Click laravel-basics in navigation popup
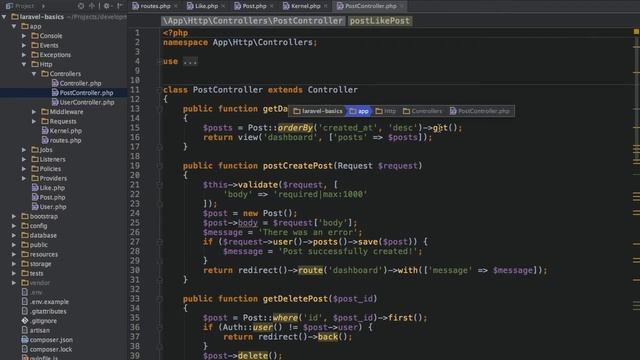640x360 pixels. [318, 111]
